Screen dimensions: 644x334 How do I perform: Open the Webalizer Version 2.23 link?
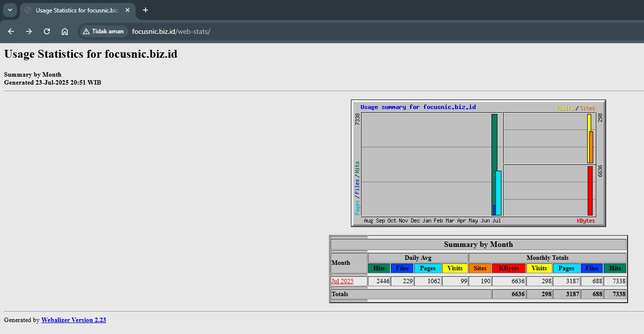(x=73, y=320)
